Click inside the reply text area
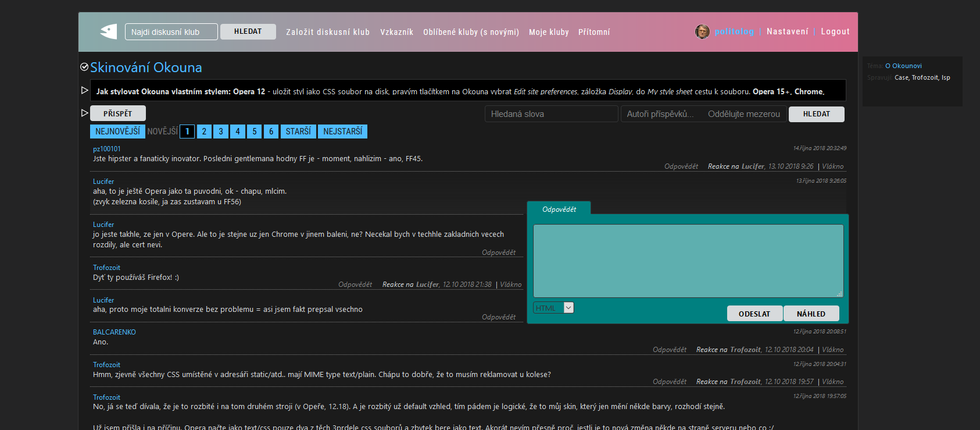The height and width of the screenshot is (430, 980). click(688, 261)
